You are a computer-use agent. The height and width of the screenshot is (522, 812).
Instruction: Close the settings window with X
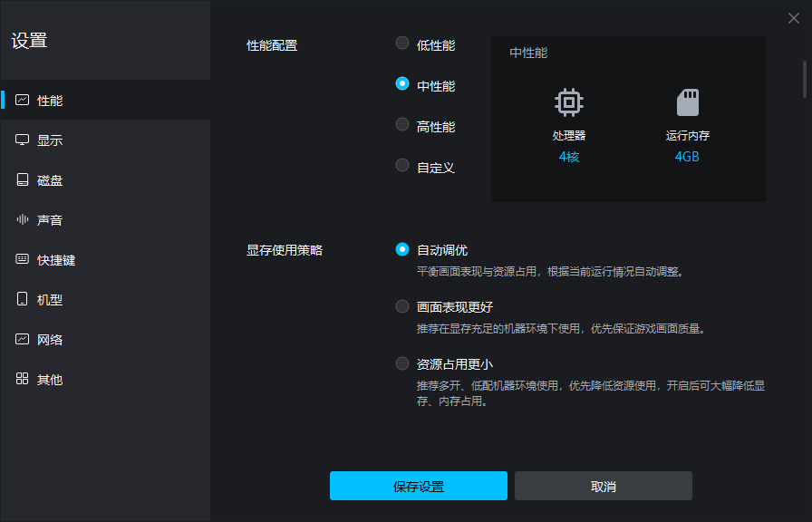tap(793, 18)
